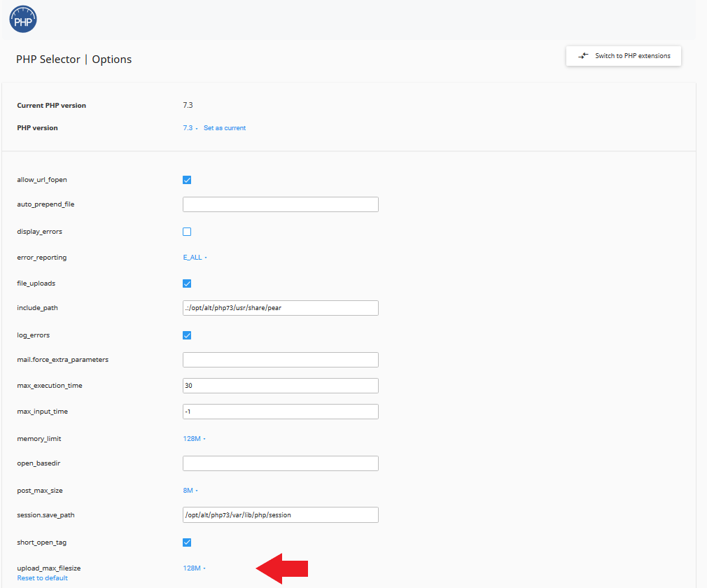This screenshot has width=707, height=588.
Task: Expand the error_reporting E_ALL dropdown
Action: pyautogui.click(x=195, y=258)
